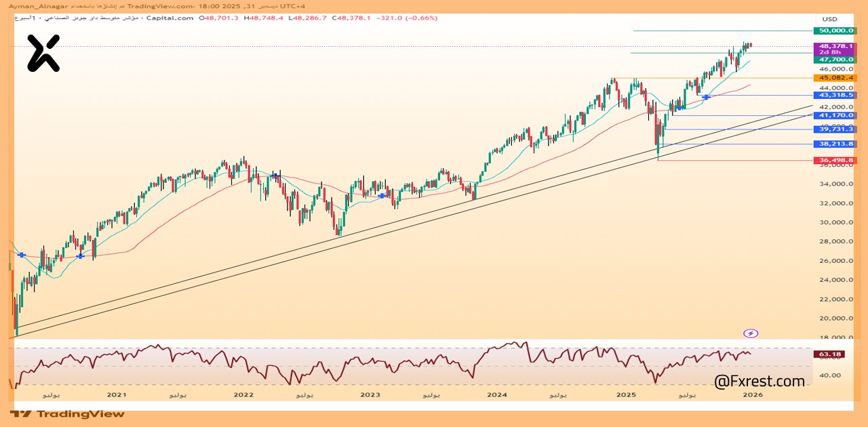Click the blue 41,170.0 price label
This screenshot has height=427, width=868.
pos(835,115)
